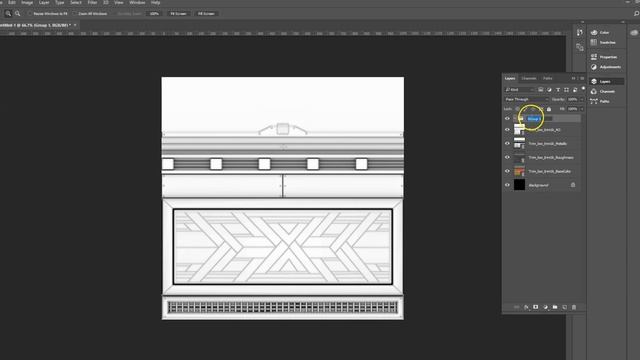Click Add layer mask icon
This screenshot has width=640, height=360.
click(x=536, y=307)
